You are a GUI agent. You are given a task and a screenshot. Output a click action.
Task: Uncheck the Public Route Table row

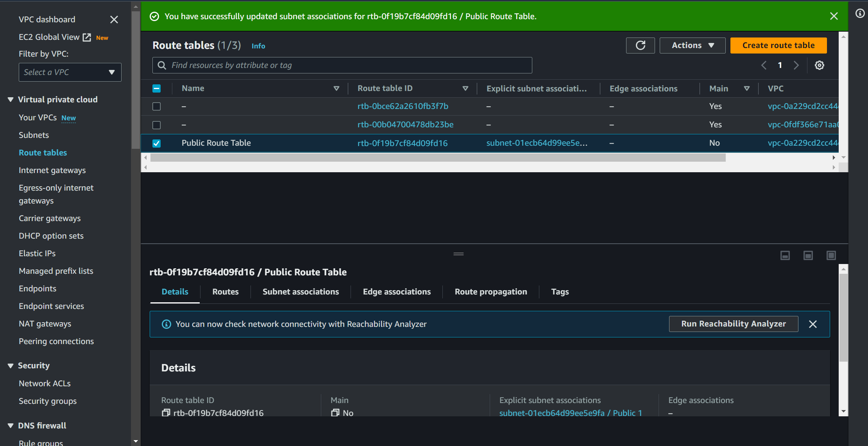[156, 143]
